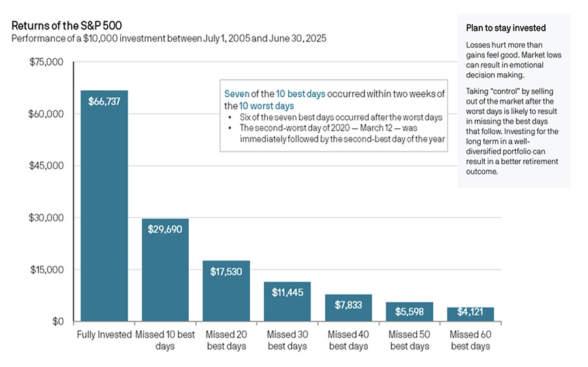Click the Missed 20 best days bar
This screenshot has height=367, width=588.
(x=226, y=294)
